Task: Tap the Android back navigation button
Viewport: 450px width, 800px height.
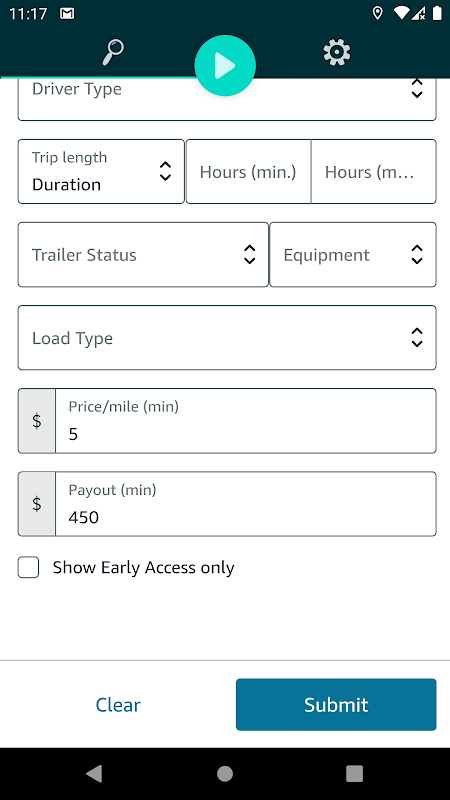Action: tap(94, 773)
